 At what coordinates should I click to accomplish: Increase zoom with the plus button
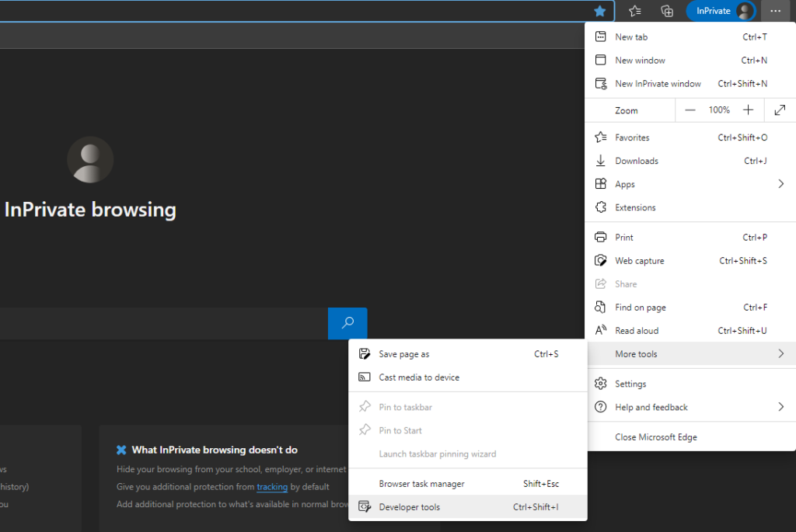748,110
